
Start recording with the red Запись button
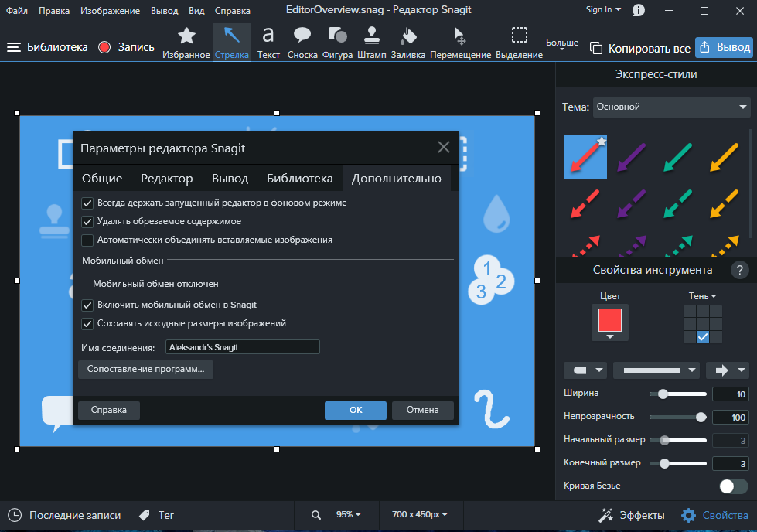(x=127, y=47)
